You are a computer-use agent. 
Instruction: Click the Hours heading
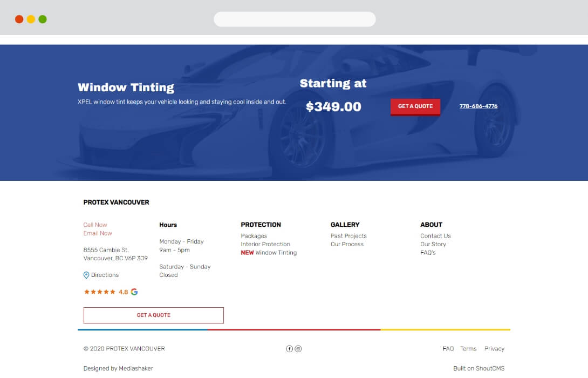168,225
